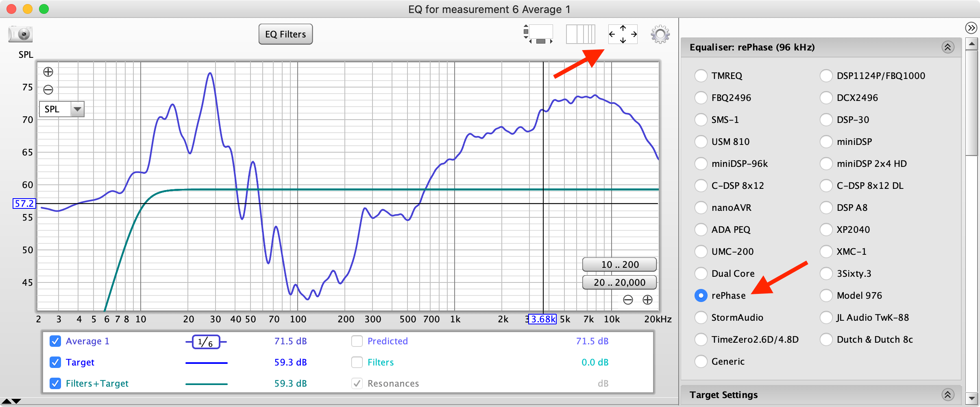The height and width of the screenshot is (407, 980).
Task: Zoom in vertical axis at top-left plus
Action: tap(48, 72)
